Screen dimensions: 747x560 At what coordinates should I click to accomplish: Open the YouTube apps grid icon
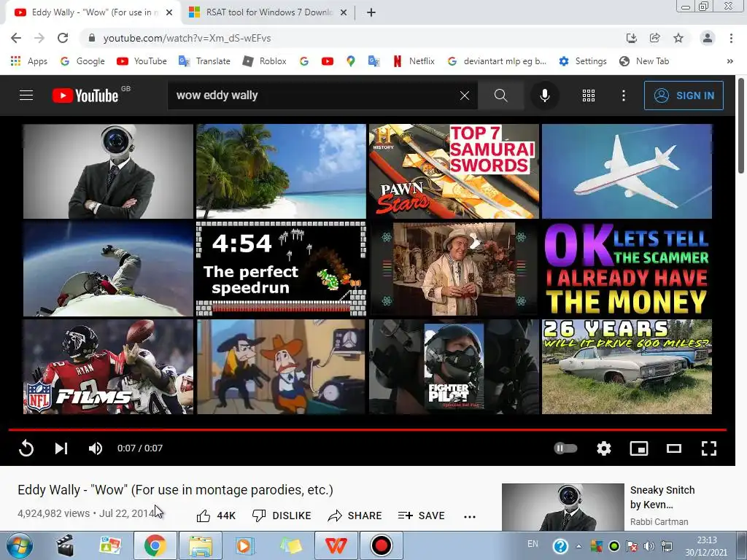click(x=589, y=96)
